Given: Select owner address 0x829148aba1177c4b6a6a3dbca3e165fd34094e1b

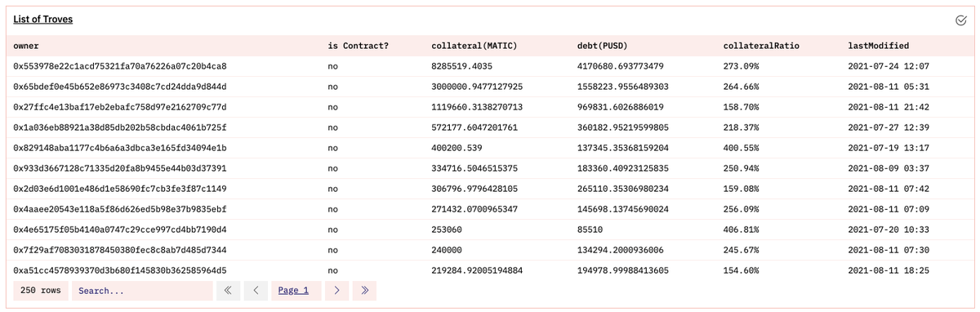Looking at the screenshot, I should pyautogui.click(x=120, y=148).
